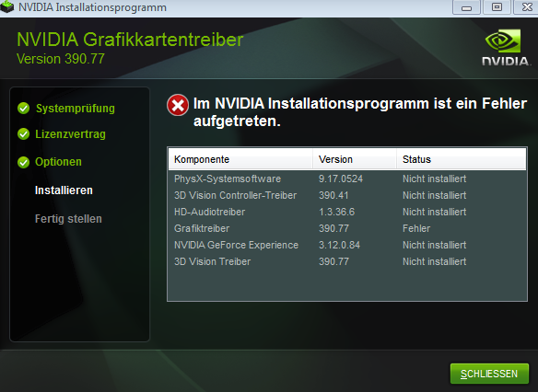Click green checkmark beside Systemprüfung
538x392 pixels.
coord(23,109)
